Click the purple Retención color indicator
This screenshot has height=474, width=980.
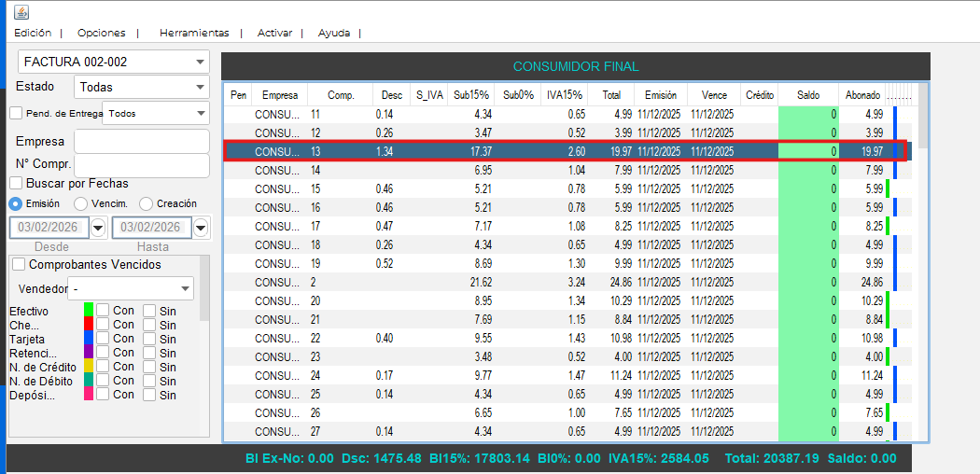tap(89, 353)
